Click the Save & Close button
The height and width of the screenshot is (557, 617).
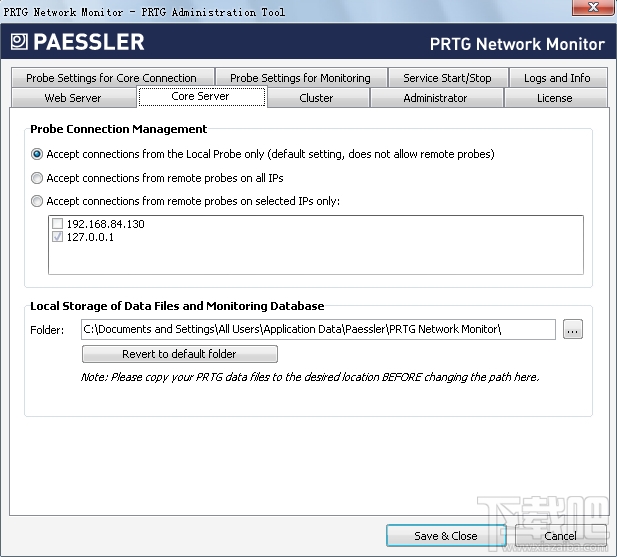(446, 536)
